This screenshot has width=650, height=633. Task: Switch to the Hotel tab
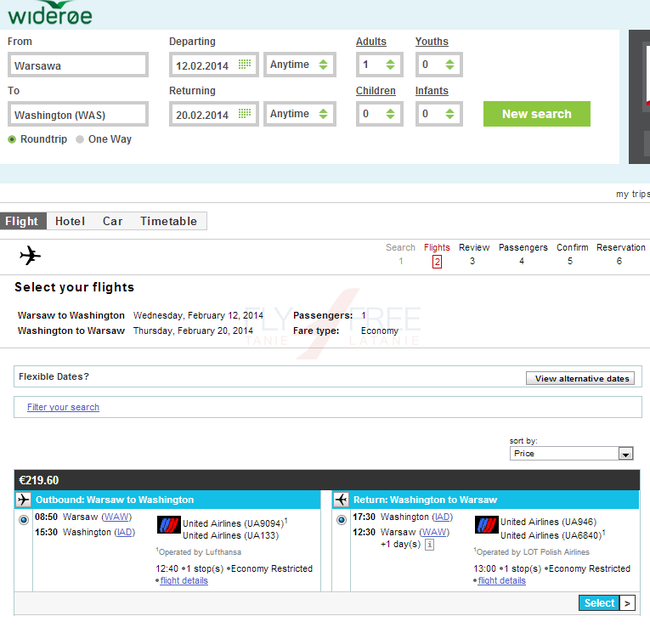click(70, 221)
